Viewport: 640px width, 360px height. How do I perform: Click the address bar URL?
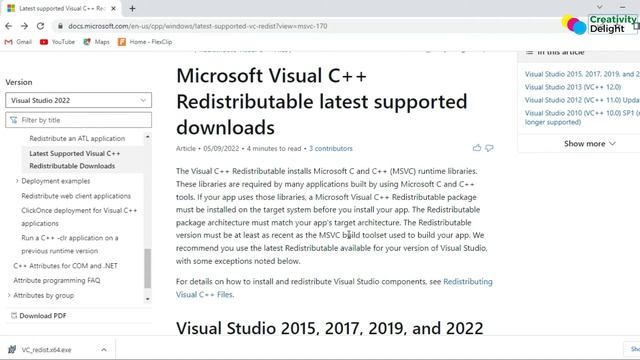pyautogui.click(x=198, y=26)
